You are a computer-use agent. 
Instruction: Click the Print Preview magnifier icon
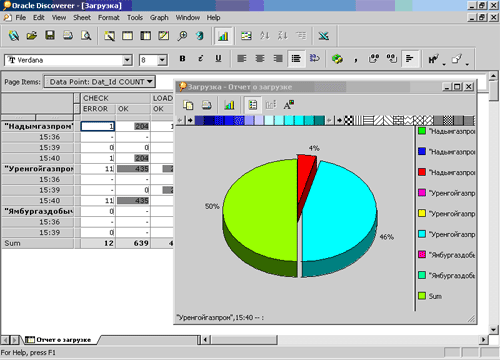point(86,35)
